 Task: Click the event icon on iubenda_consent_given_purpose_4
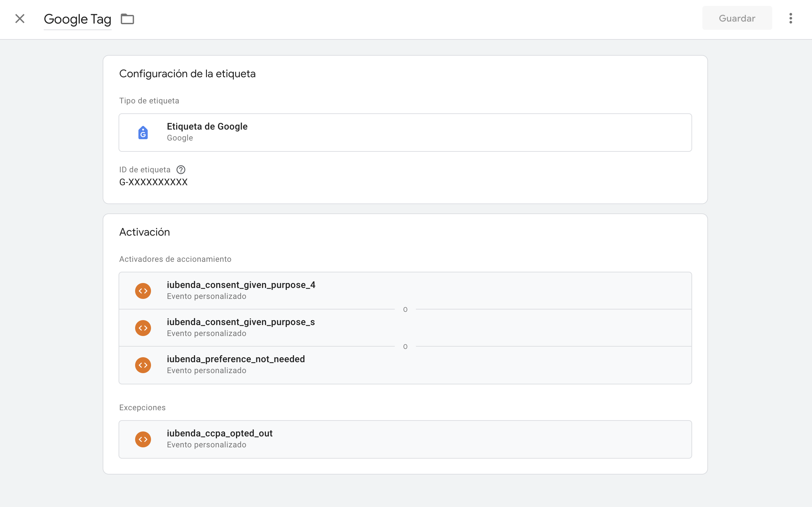pos(143,291)
